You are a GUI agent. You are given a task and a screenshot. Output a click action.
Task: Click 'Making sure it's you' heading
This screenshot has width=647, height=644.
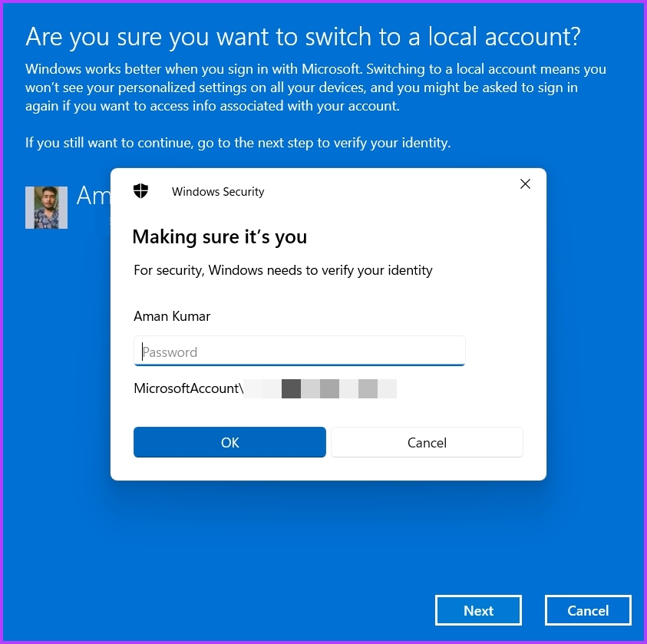point(220,237)
